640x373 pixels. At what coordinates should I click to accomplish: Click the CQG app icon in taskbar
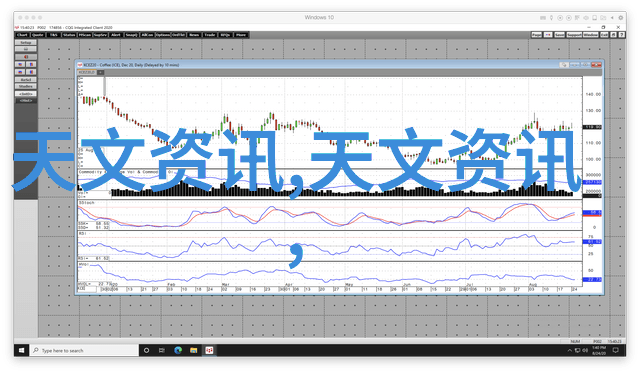(209, 350)
